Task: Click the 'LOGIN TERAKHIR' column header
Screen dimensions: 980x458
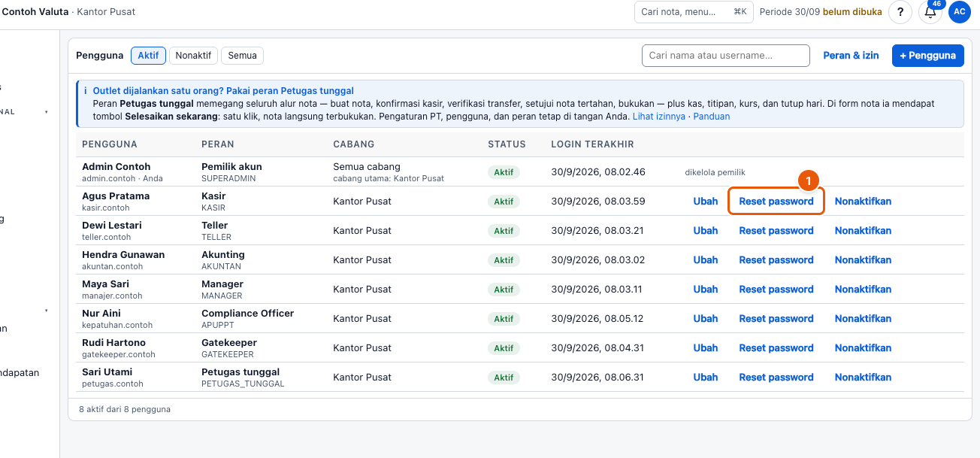Action: 593,144
